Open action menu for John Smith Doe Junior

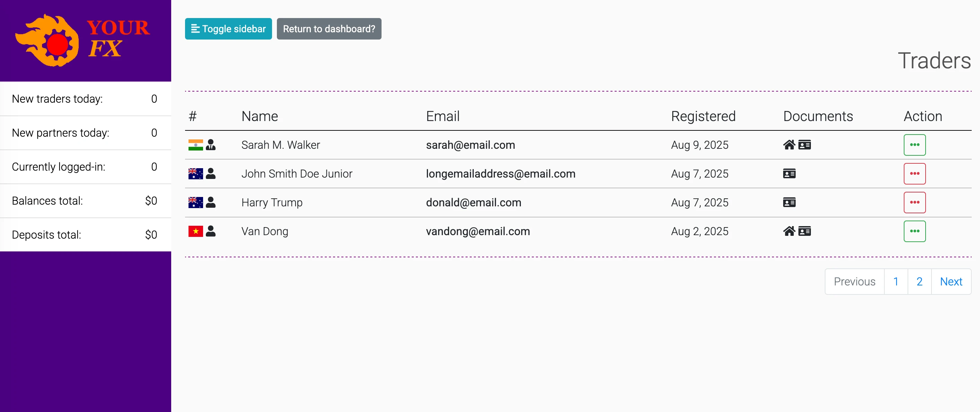[x=914, y=174]
